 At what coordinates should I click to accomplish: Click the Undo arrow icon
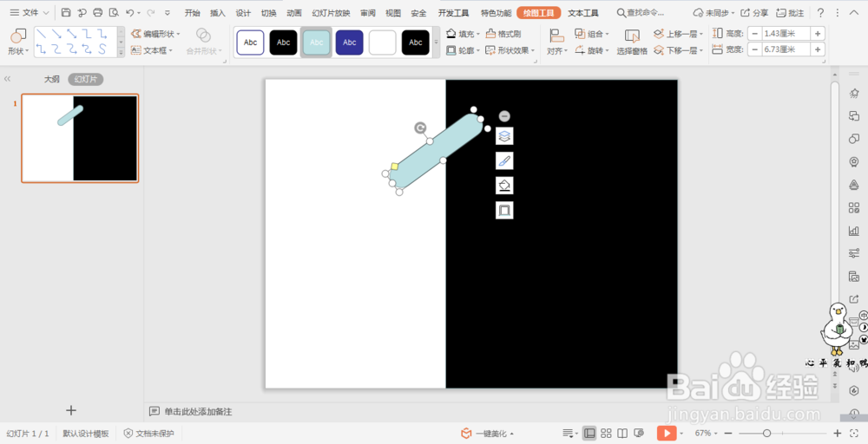129,13
